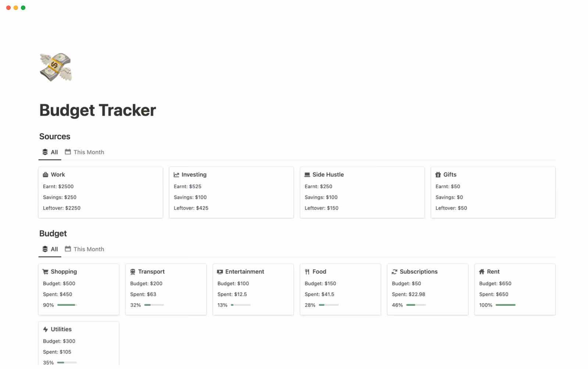Select the lightning bolt icon next to Utilities
The width and height of the screenshot is (588, 369).
(46, 329)
